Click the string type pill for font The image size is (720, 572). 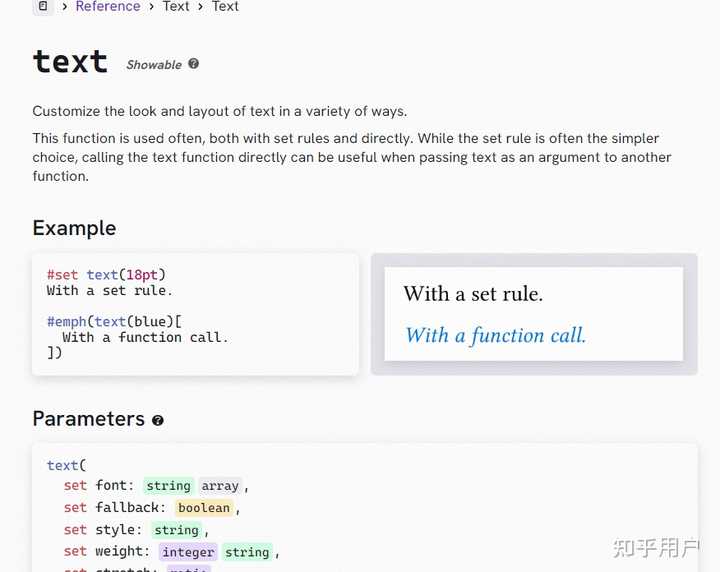coord(168,486)
